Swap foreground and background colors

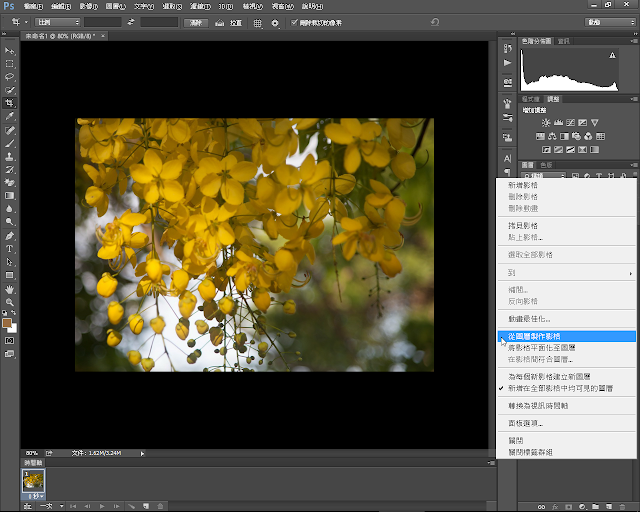tap(13, 313)
